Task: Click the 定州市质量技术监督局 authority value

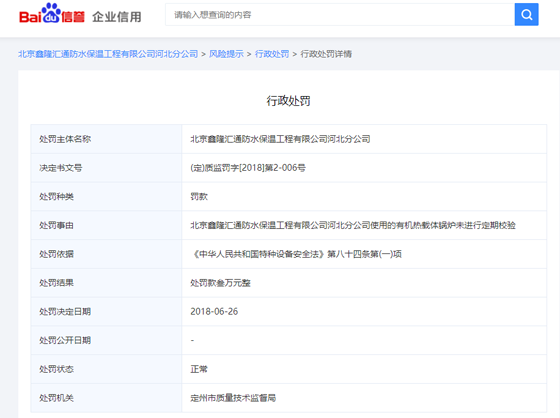Action: (x=233, y=398)
